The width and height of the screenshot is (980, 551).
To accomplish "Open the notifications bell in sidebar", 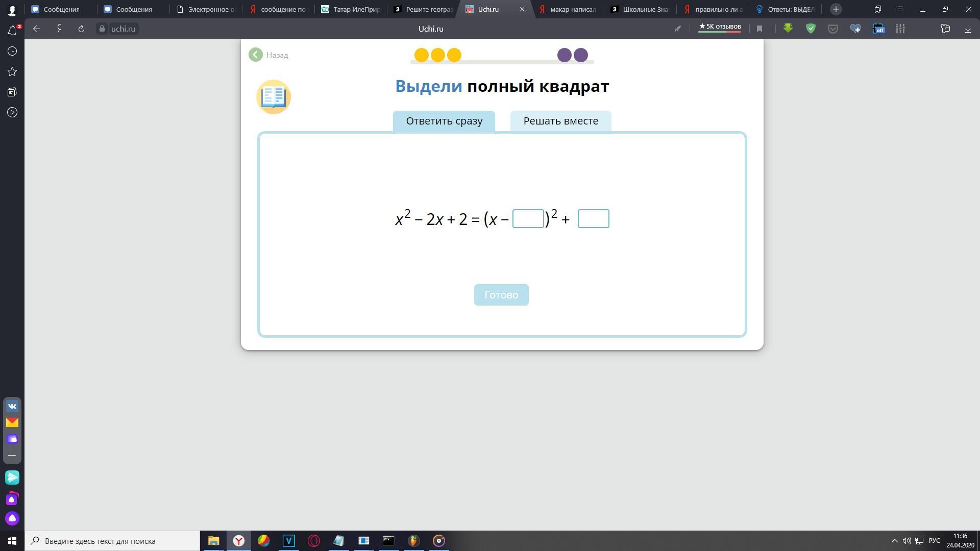I will [12, 30].
